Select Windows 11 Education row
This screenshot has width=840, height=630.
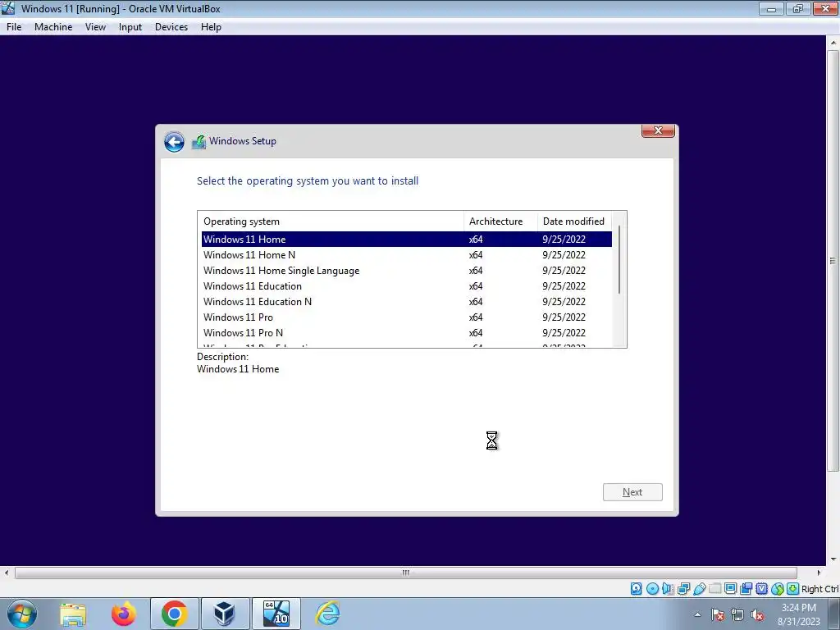coord(407,286)
